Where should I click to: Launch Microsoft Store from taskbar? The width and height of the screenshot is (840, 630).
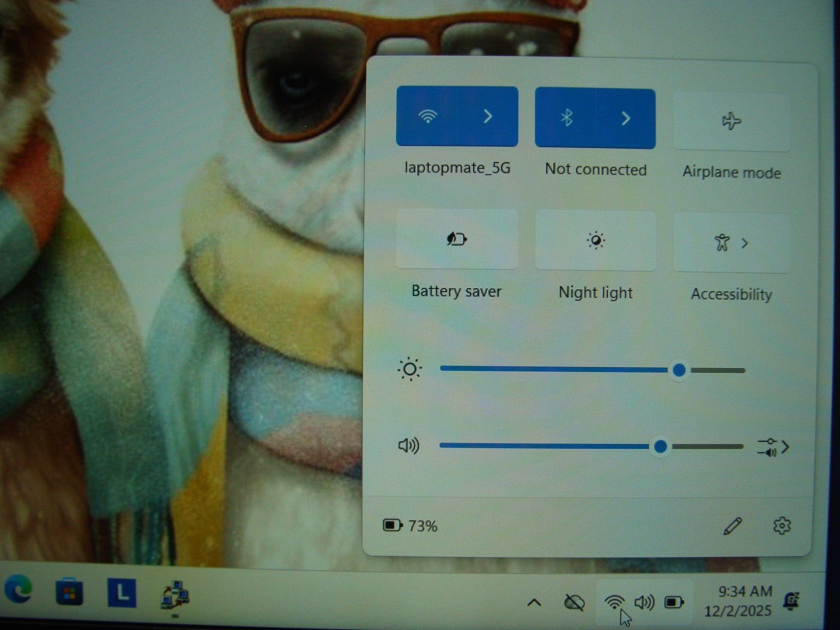[x=69, y=592]
